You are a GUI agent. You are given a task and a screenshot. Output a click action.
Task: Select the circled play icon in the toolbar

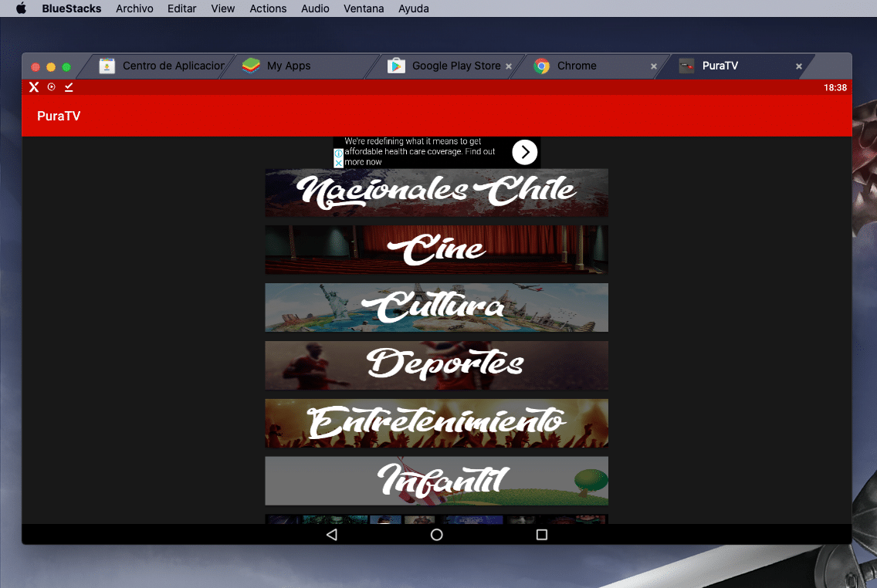[51, 87]
